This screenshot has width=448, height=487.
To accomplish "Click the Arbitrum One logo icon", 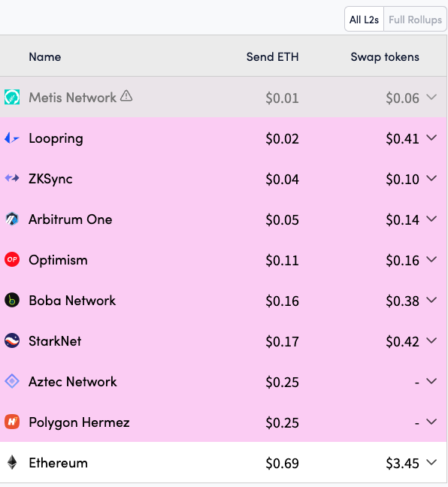I will click(12, 219).
